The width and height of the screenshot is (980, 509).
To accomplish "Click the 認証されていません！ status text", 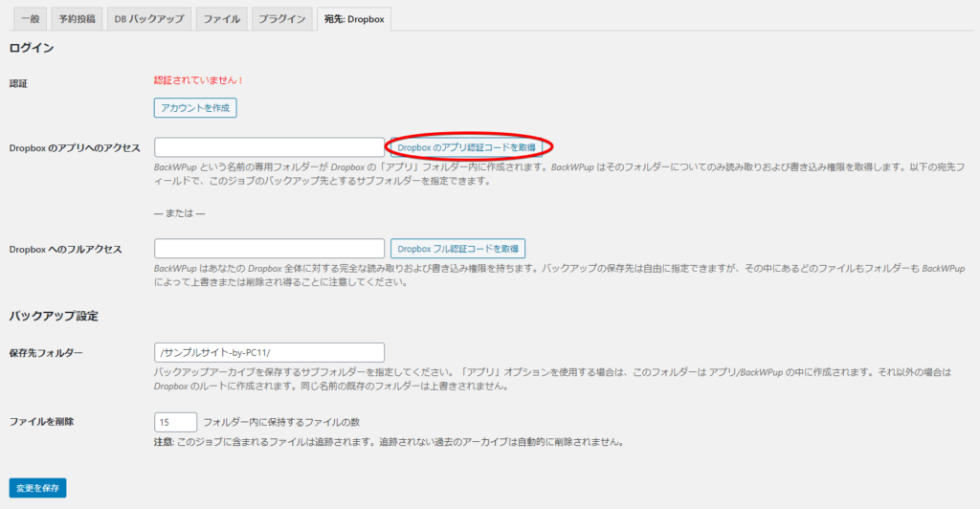I will [x=199, y=80].
